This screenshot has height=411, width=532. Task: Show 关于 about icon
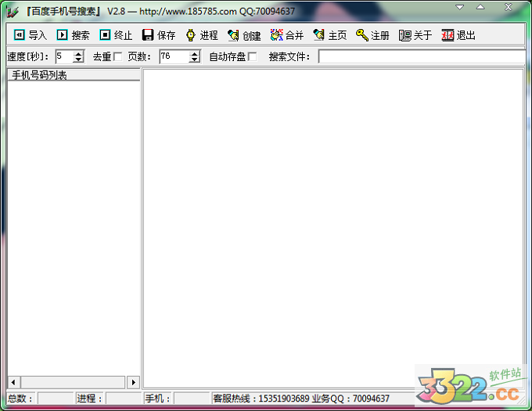tap(405, 35)
